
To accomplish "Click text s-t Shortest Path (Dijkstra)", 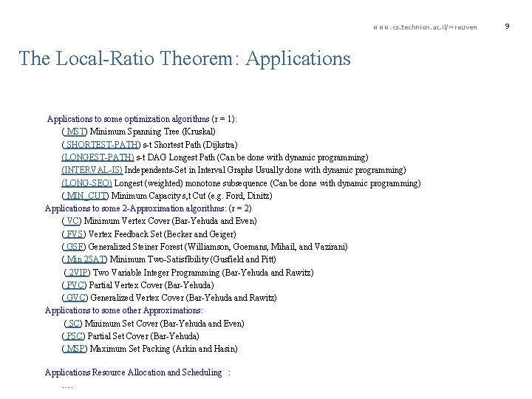I will tap(191, 145).
